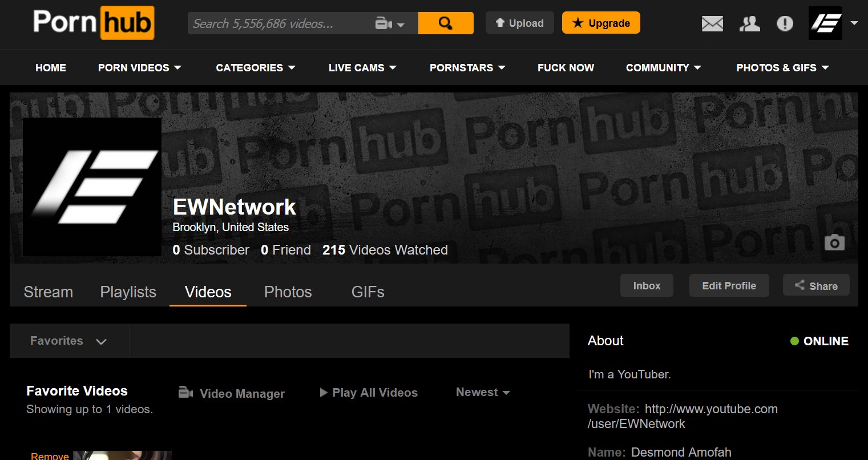
Task: Click the EWNetwork avatar in header
Action: pos(825,23)
